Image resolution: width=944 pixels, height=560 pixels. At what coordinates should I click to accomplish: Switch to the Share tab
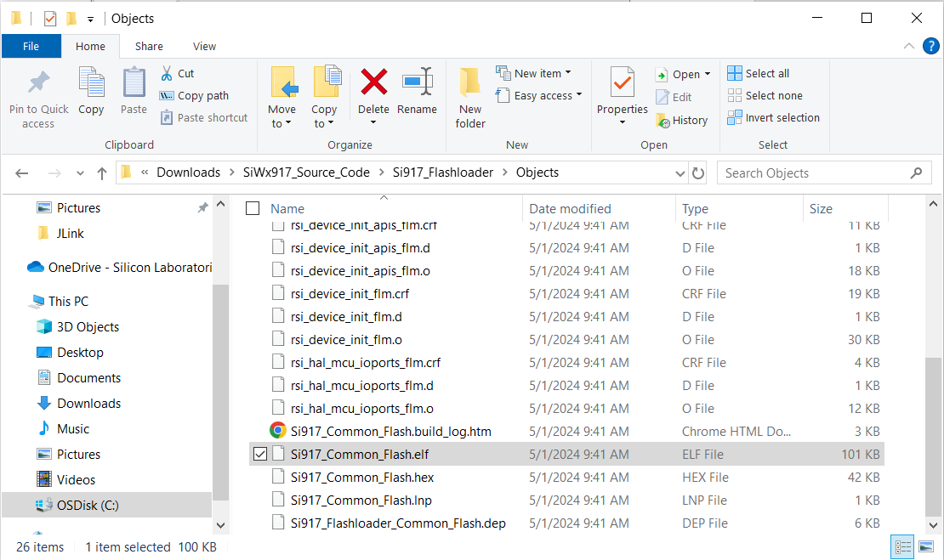coord(149,47)
